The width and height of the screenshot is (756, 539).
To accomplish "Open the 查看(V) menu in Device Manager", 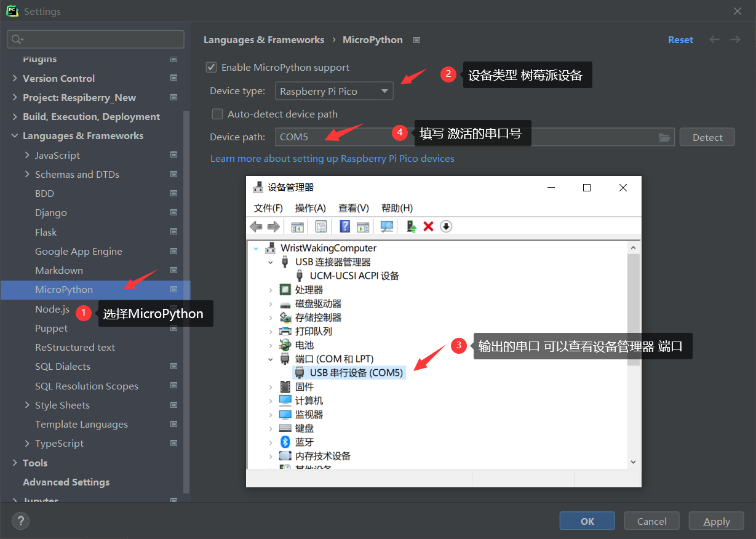I will coord(354,208).
